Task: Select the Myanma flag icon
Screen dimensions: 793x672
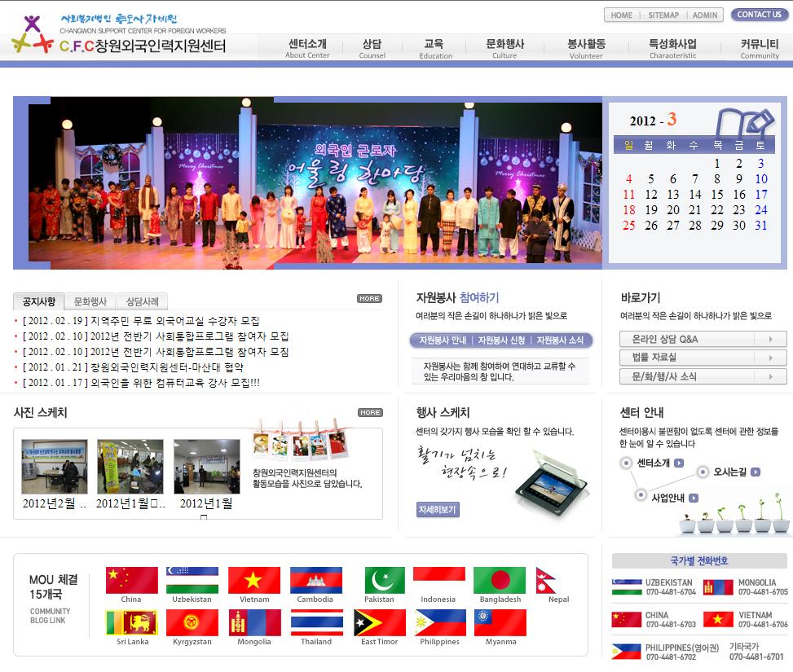Action: tap(500, 622)
